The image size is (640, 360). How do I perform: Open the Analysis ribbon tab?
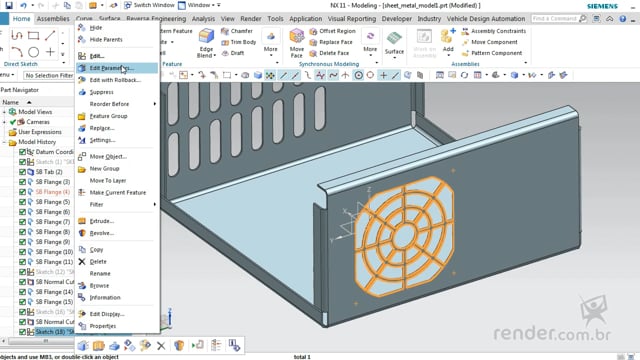(x=203, y=19)
